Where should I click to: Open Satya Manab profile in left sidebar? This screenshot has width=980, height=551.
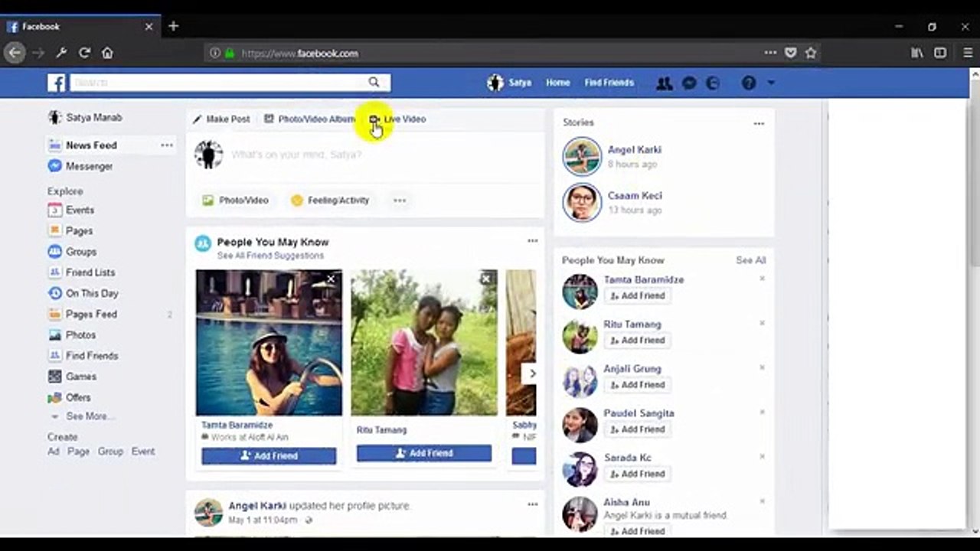coord(85,118)
